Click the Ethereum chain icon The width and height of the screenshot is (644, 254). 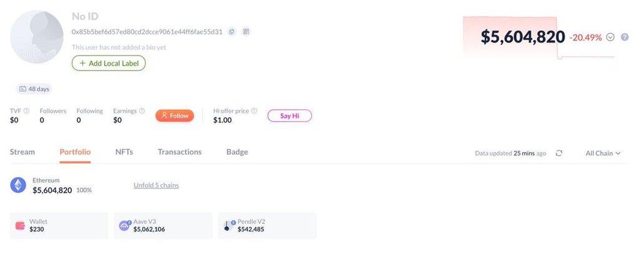click(x=18, y=185)
